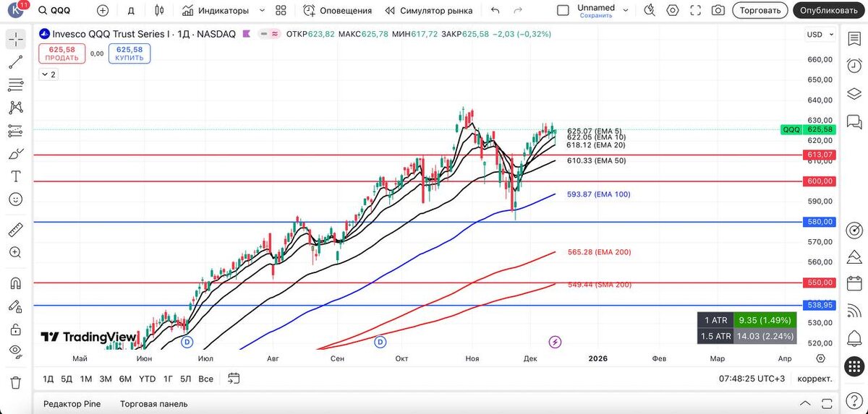Open the object tree layers icon
Screen dimensions: 868x414
point(854,95)
